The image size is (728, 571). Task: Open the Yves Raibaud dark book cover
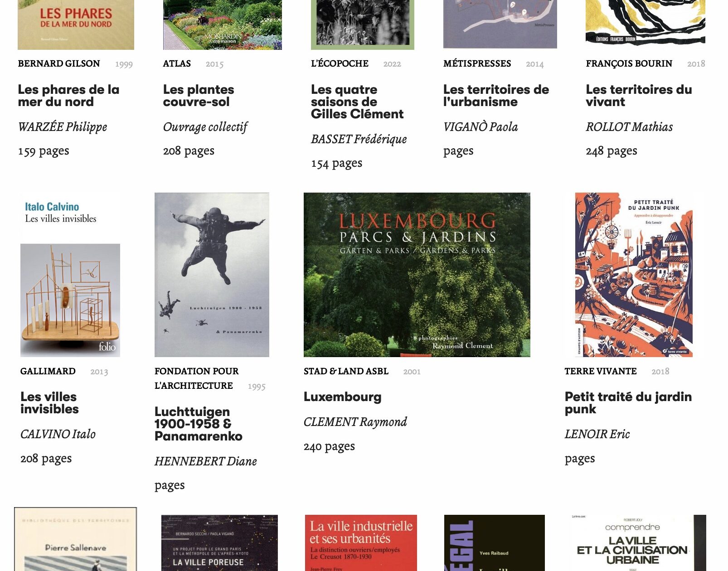(495, 543)
